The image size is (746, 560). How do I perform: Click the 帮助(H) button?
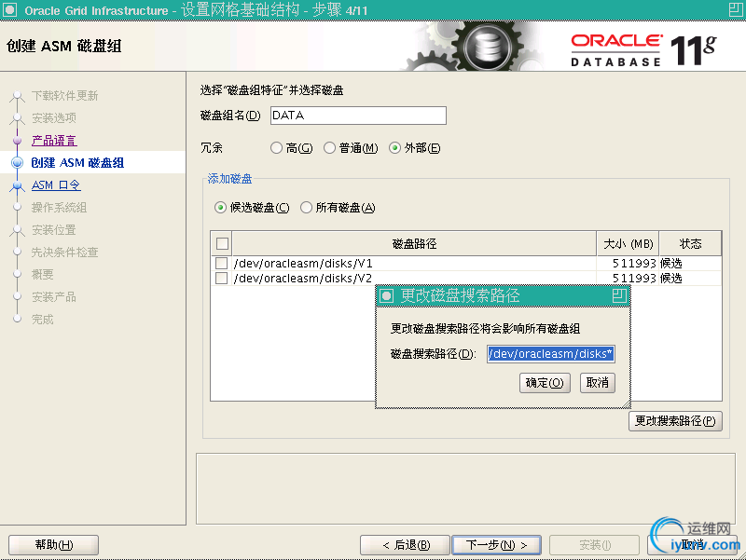point(54,545)
